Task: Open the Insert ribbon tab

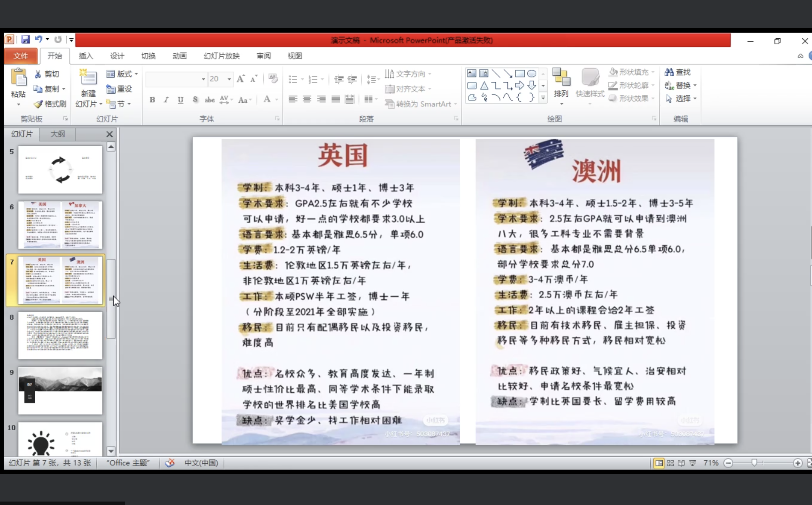Action: pyautogui.click(x=86, y=56)
